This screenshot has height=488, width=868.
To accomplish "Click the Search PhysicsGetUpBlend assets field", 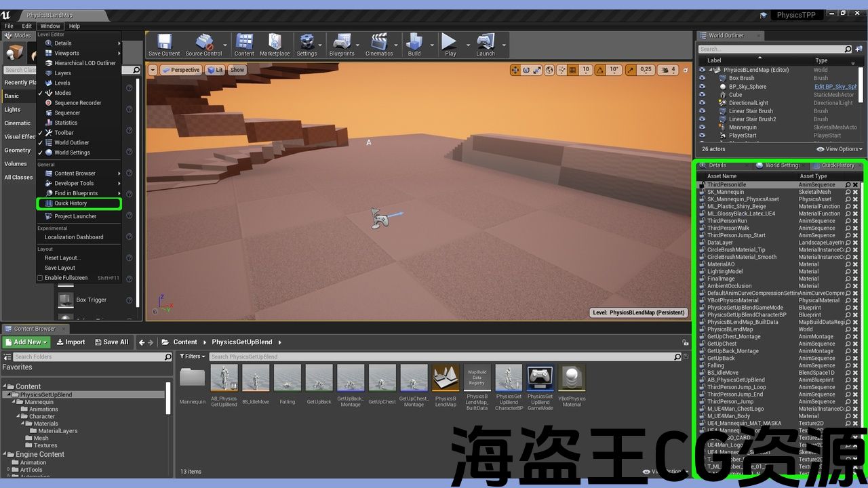I will click(x=441, y=357).
